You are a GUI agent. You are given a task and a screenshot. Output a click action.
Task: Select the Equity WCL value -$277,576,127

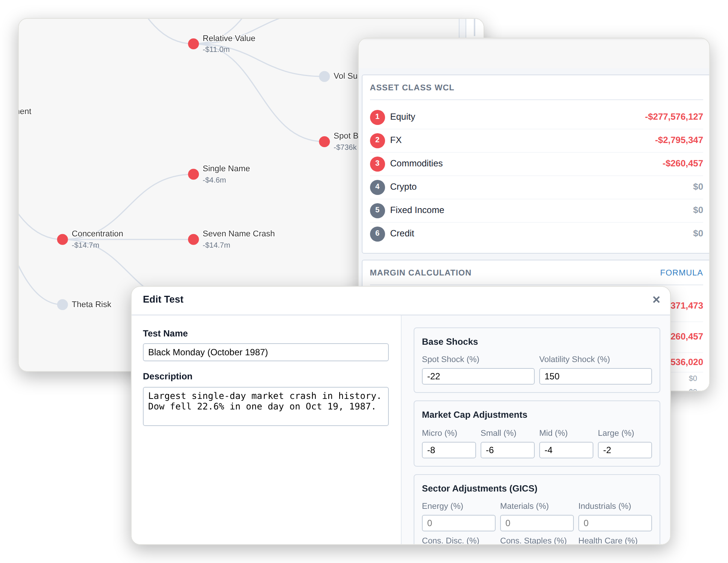point(673,117)
